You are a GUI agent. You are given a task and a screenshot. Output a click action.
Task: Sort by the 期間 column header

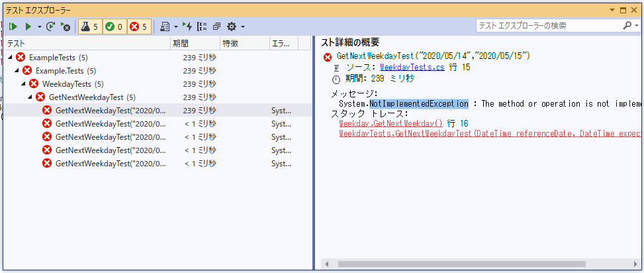coord(195,43)
